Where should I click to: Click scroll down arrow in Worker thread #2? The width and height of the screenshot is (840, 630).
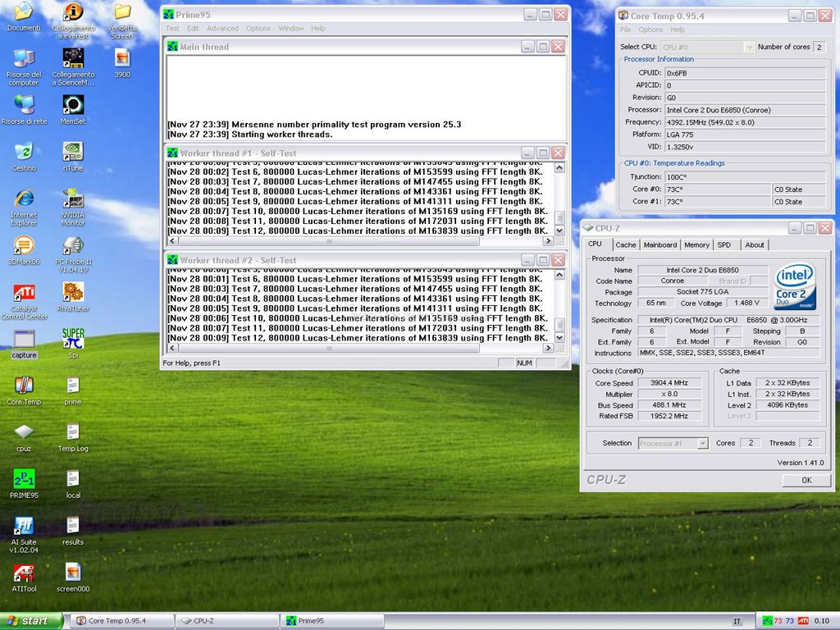click(559, 337)
